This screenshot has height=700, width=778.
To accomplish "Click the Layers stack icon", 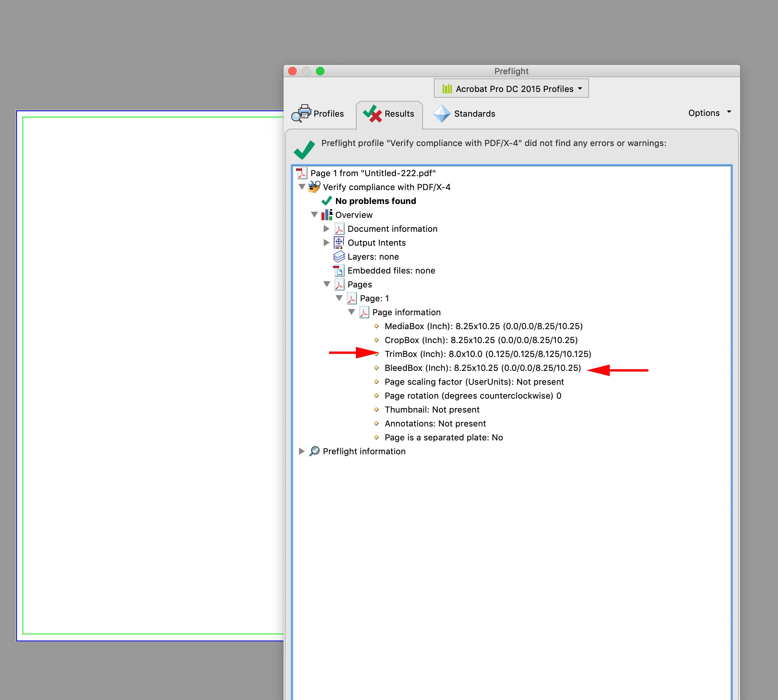I will [x=339, y=257].
